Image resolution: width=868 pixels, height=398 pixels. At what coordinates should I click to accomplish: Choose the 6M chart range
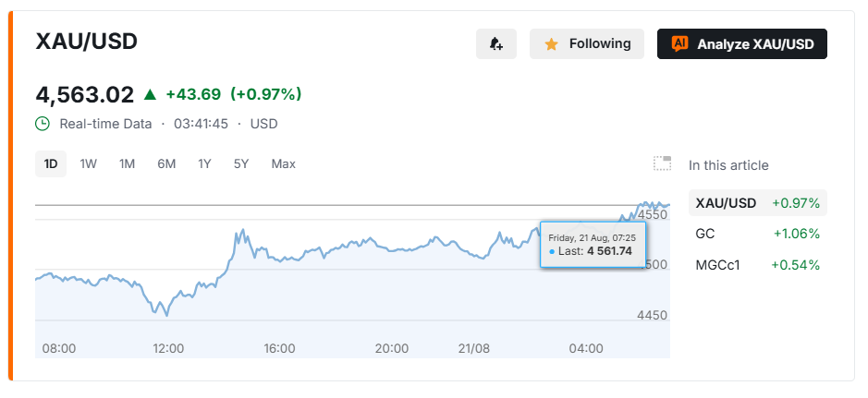(166, 163)
